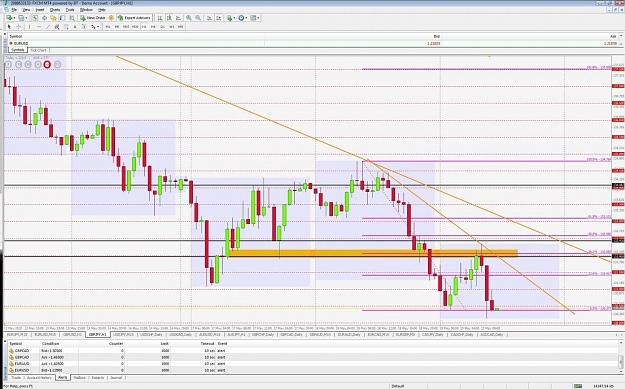Switch to M15 timeframe
Image resolution: width=625 pixels, height=389 pixels.
(x=126, y=27)
